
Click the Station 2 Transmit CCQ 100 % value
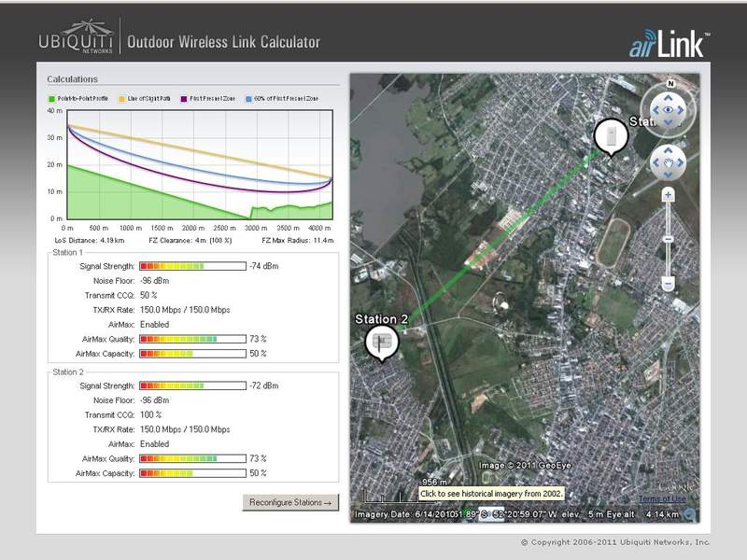coord(151,414)
